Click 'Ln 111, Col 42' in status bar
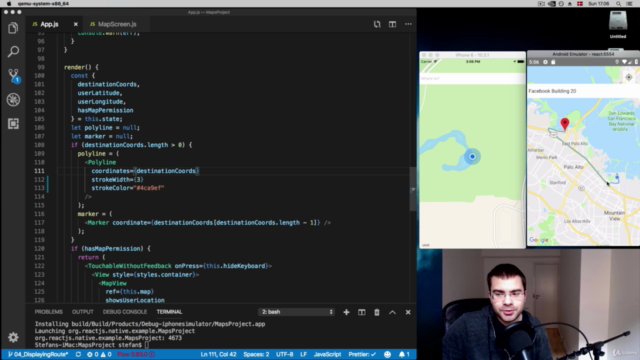This screenshot has width=640, height=360. 218,354
